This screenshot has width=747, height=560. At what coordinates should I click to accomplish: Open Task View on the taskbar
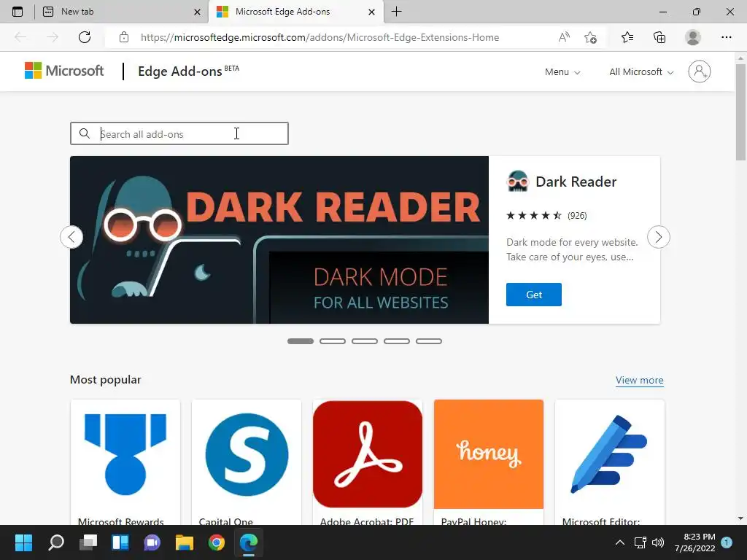tap(88, 542)
